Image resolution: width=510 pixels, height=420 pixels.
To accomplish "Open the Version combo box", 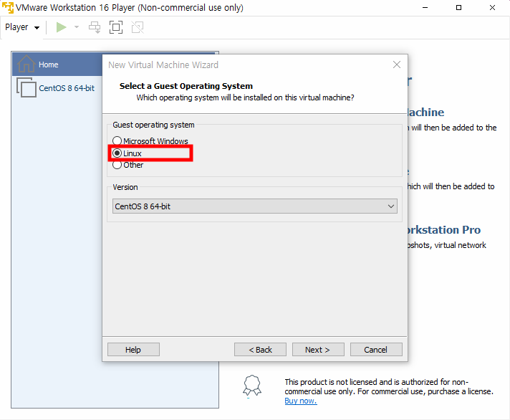I will tap(255, 206).
